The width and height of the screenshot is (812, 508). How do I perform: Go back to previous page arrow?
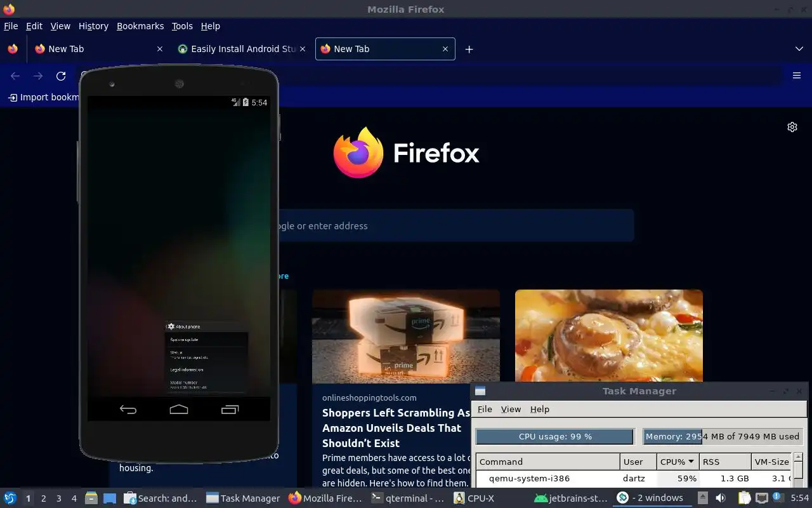(15, 76)
